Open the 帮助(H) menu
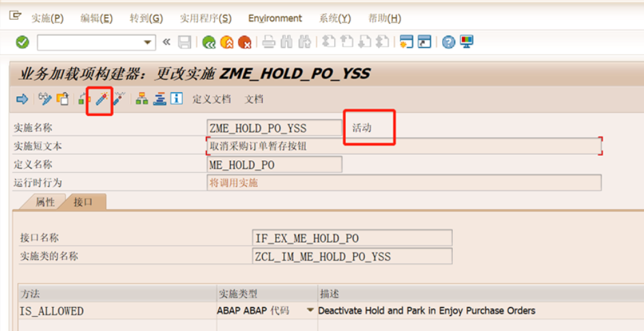The width and height of the screenshot is (644, 331). click(385, 18)
